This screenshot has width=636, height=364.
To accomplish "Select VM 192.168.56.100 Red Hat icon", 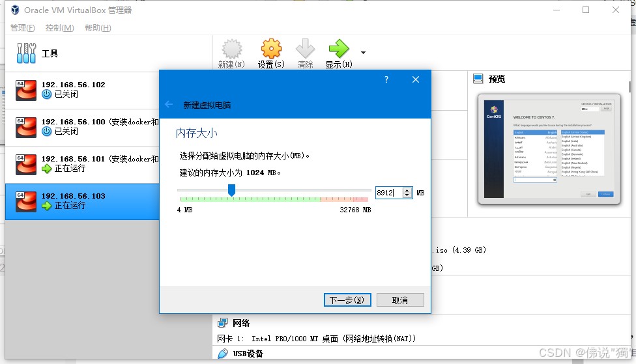I will coord(26,127).
